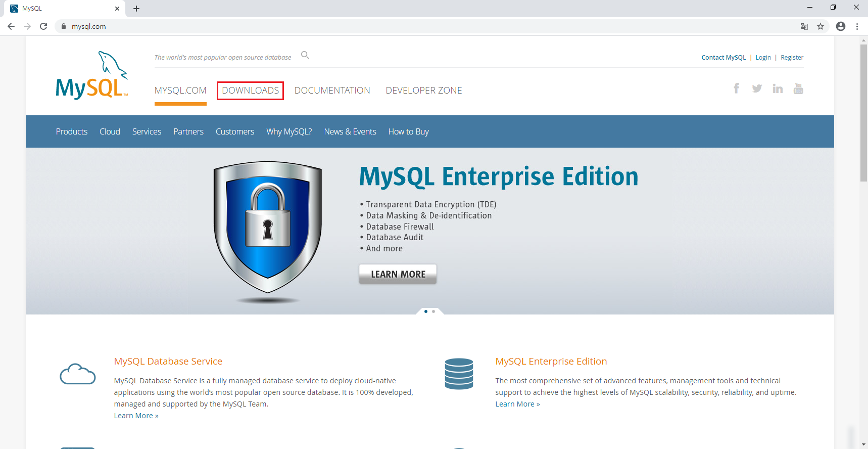Screen dimensions: 868x449
Task: Open the News & Events menu item
Action: pos(350,131)
